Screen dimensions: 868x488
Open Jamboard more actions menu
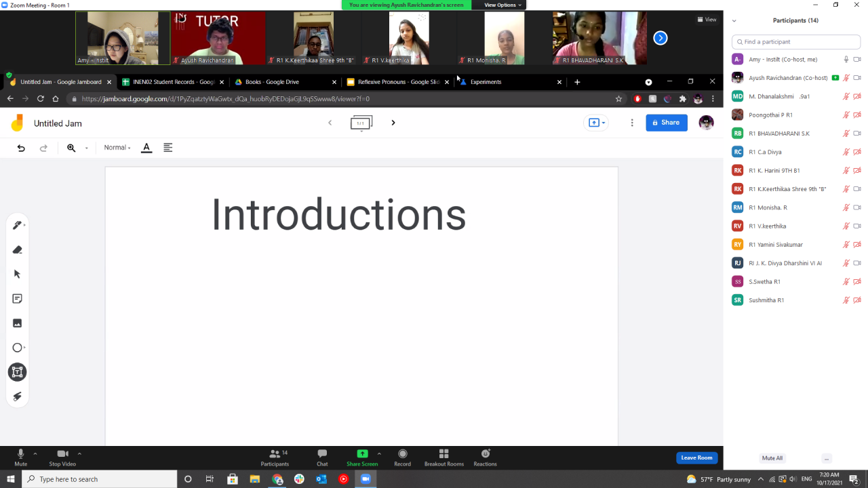[x=632, y=123]
